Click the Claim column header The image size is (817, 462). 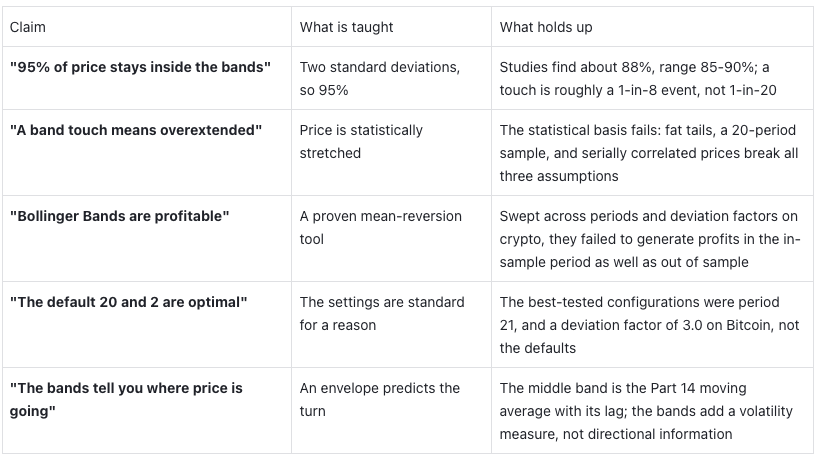coord(28,27)
